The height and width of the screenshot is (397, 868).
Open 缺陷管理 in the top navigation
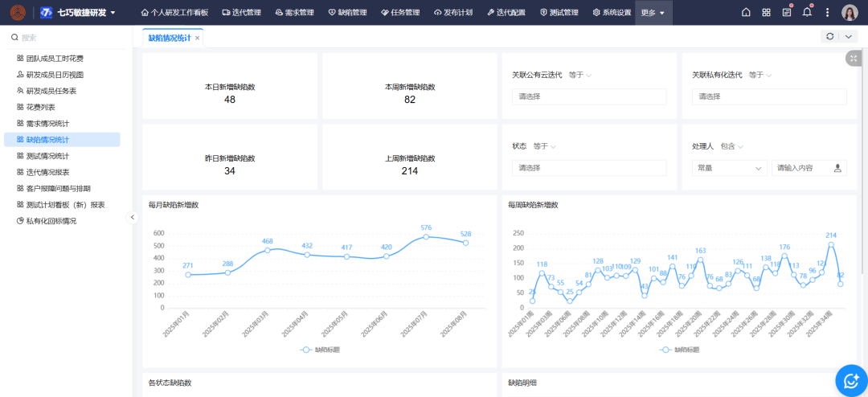click(347, 13)
